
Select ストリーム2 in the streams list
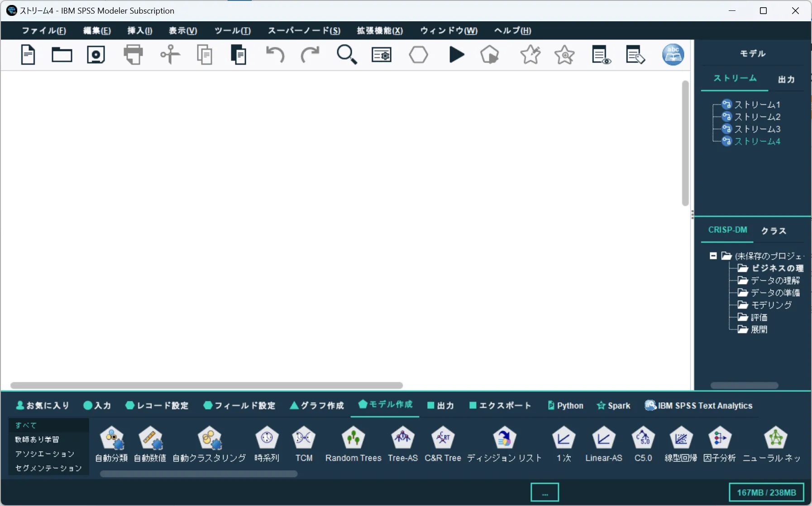(x=757, y=117)
